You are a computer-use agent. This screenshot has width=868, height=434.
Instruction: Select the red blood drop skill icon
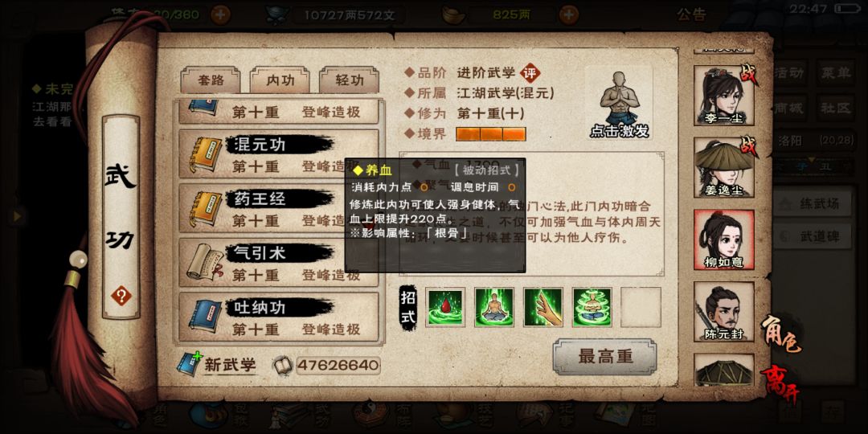click(445, 307)
